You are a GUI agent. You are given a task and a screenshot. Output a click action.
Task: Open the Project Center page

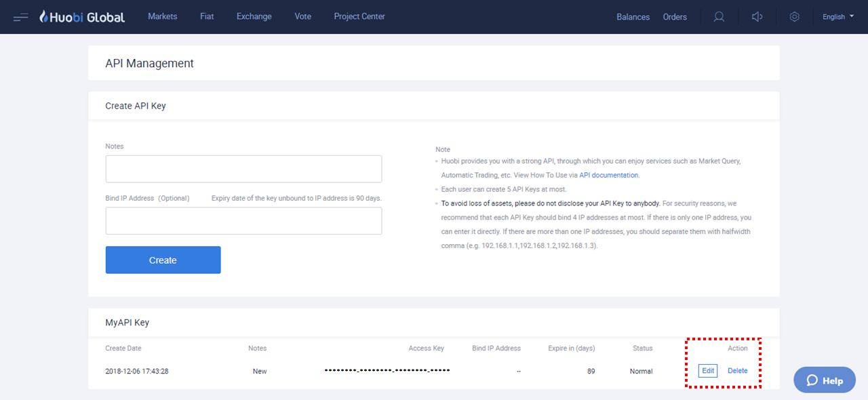[359, 16]
